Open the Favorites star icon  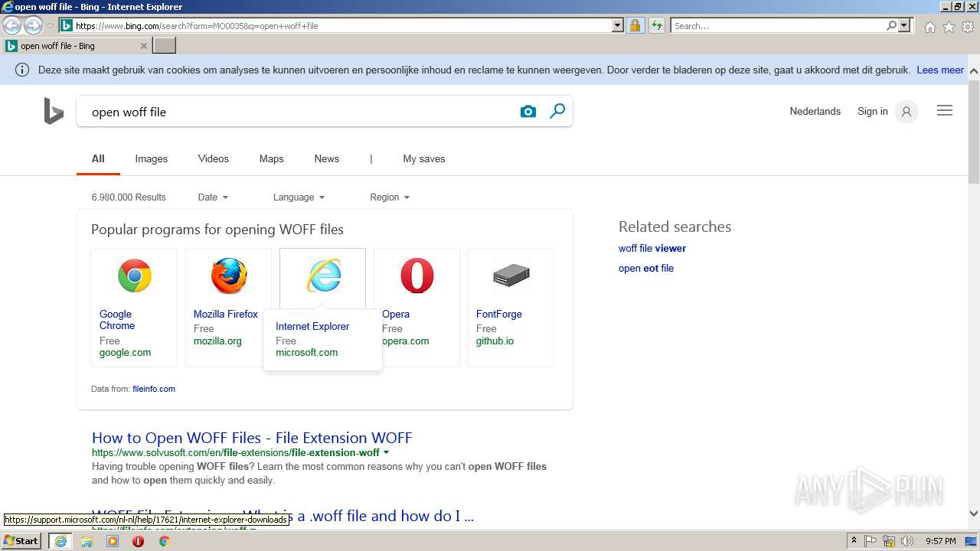pyautogui.click(x=949, y=27)
